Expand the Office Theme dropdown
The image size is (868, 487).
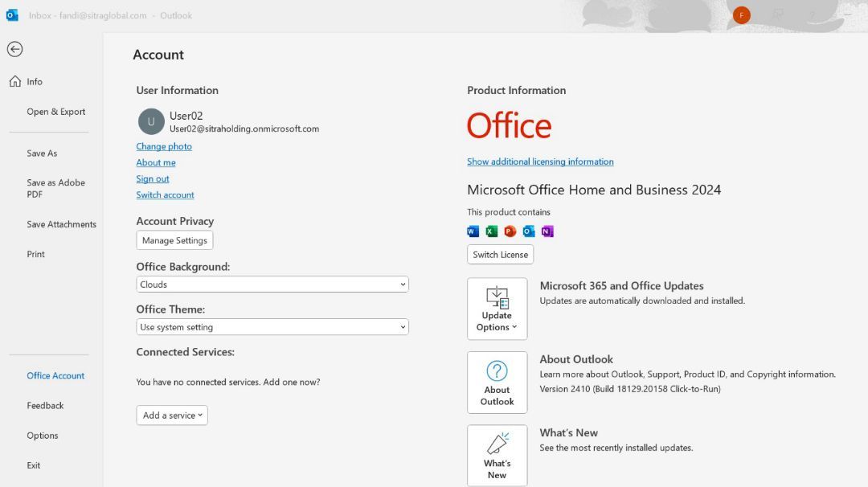pyautogui.click(x=272, y=327)
